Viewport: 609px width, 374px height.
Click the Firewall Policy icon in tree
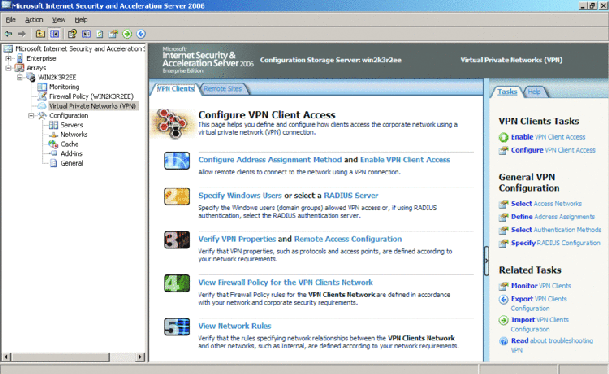[42, 96]
